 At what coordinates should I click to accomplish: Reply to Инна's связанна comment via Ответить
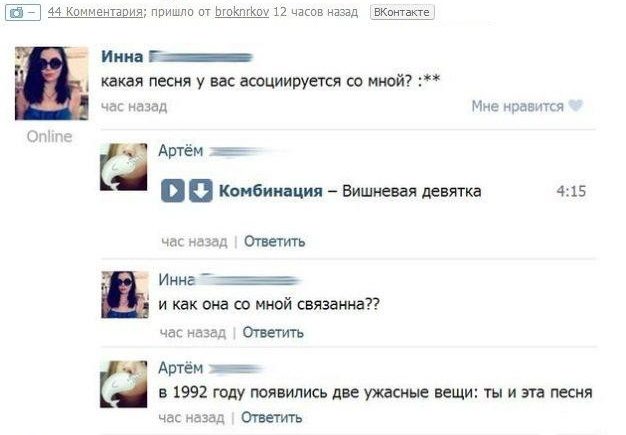coord(273,332)
